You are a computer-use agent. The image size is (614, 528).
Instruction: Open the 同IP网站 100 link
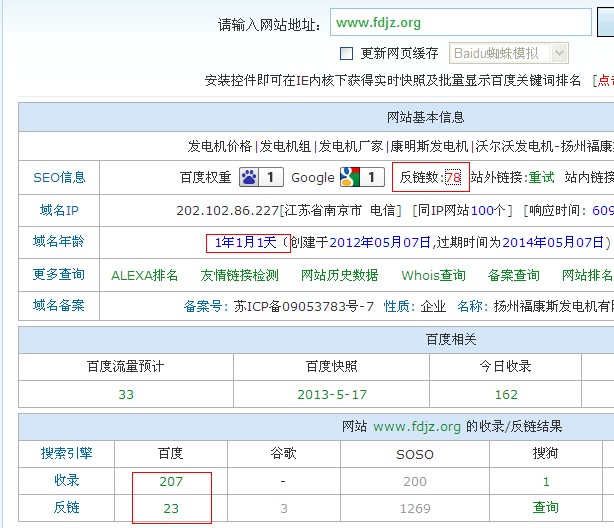click(482, 210)
